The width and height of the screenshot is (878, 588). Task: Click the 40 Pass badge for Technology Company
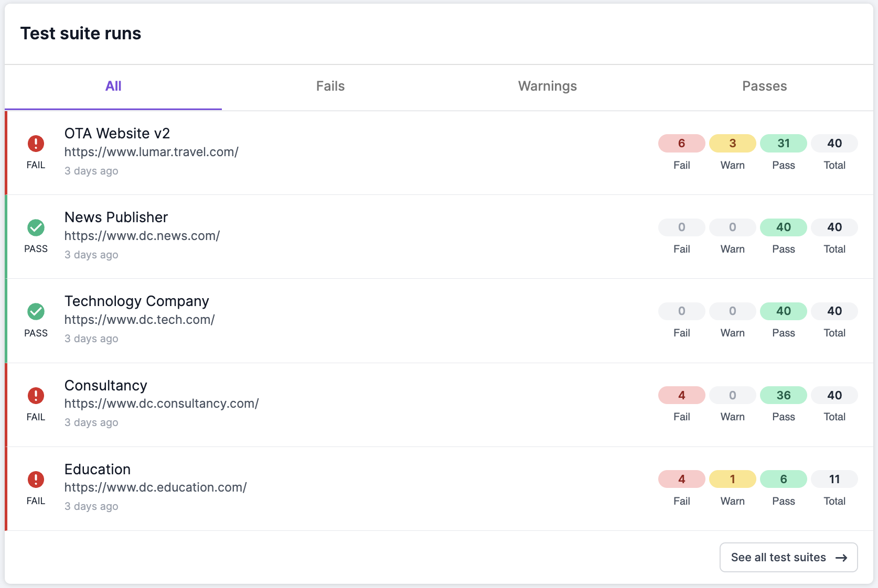784,311
